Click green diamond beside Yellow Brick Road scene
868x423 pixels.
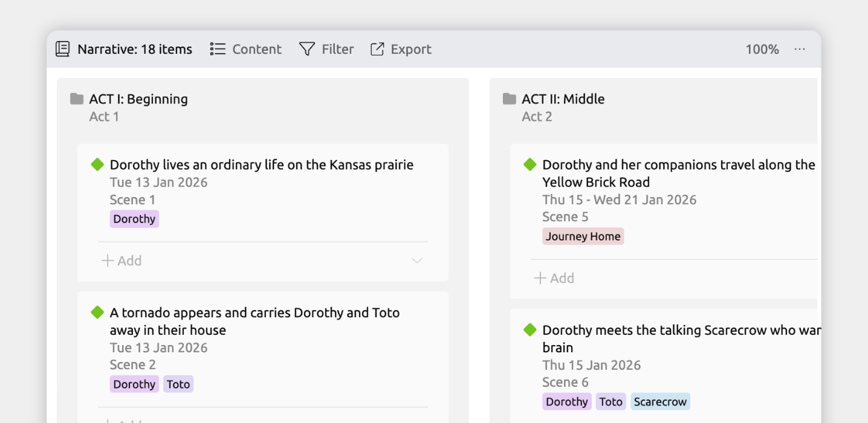click(x=530, y=164)
